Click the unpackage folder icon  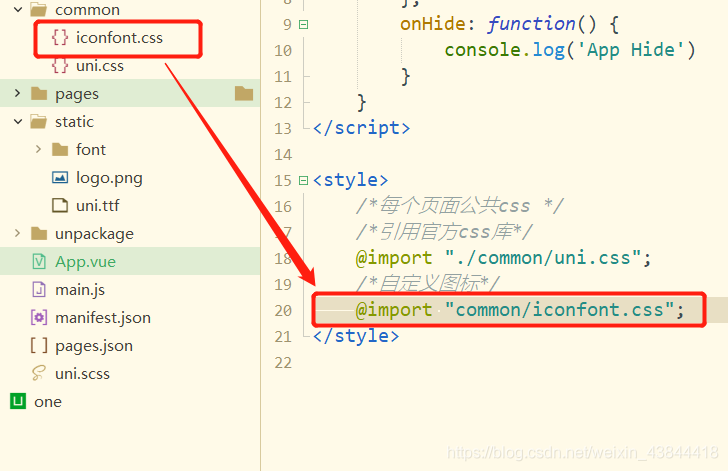coord(39,233)
